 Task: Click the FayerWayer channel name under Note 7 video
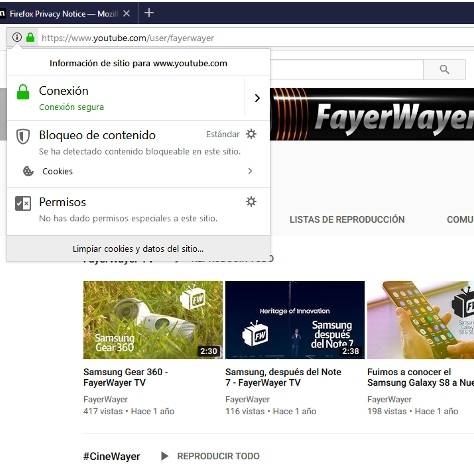pyautogui.click(x=247, y=399)
